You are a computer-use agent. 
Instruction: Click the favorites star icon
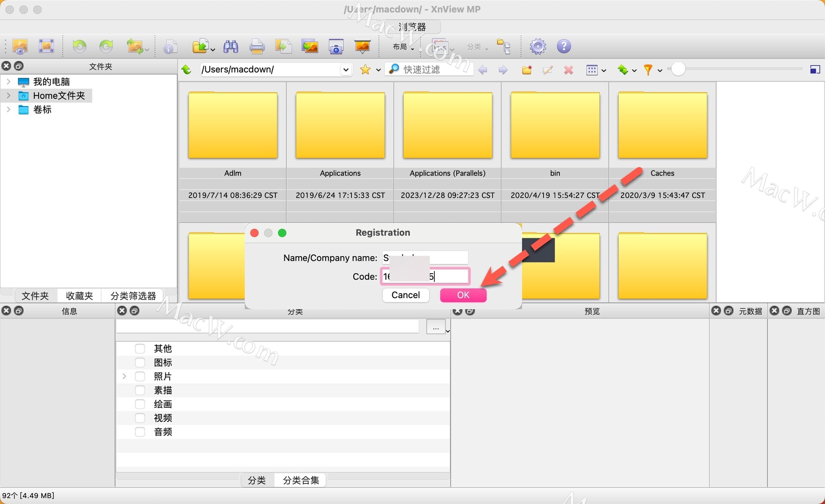[365, 70]
